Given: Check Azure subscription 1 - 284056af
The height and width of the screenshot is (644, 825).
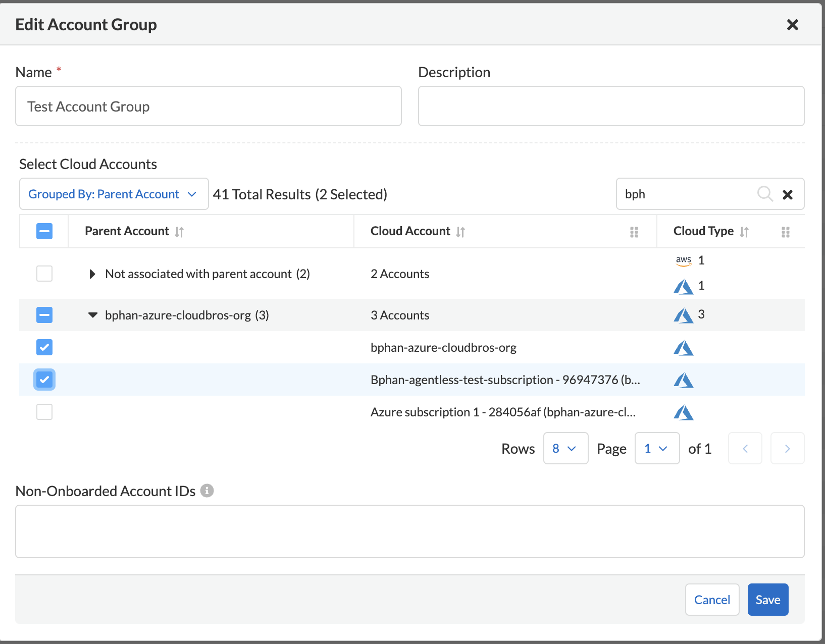Looking at the screenshot, I should coord(44,412).
